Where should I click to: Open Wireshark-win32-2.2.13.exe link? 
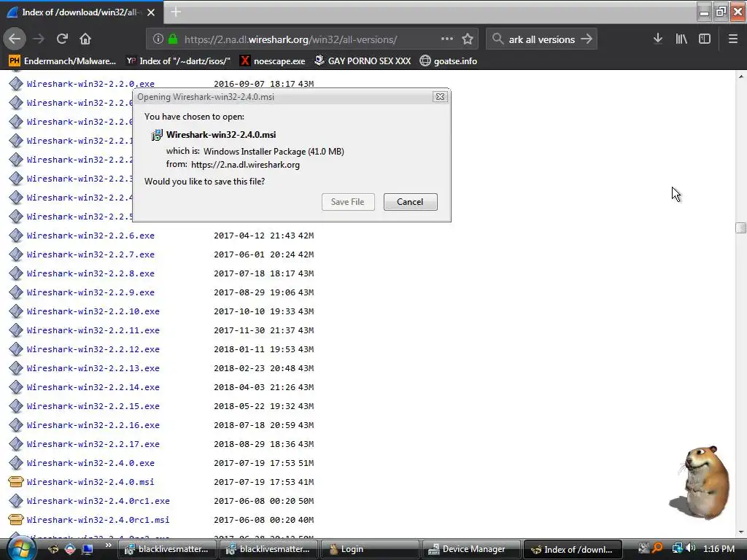pos(93,368)
